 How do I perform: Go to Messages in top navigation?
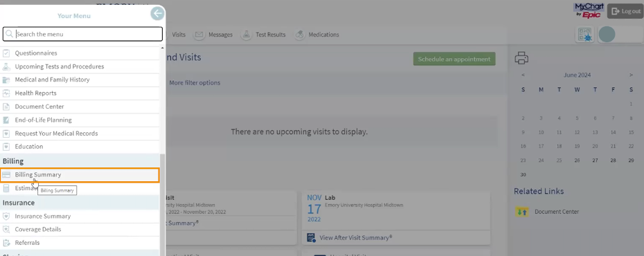[220, 35]
